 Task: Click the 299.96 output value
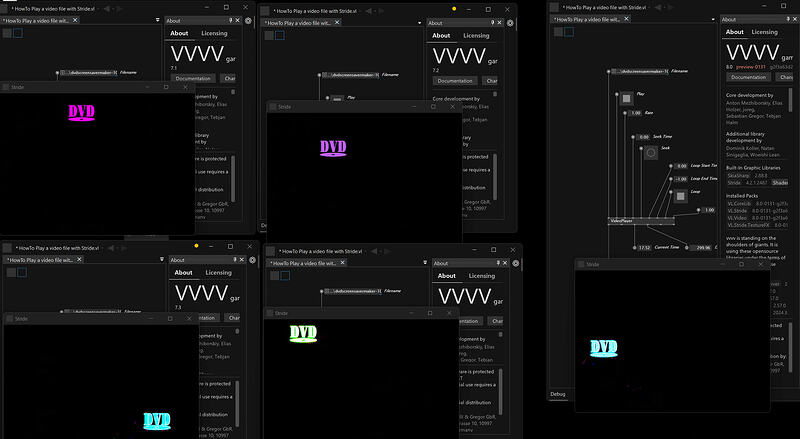pos(703,248)
